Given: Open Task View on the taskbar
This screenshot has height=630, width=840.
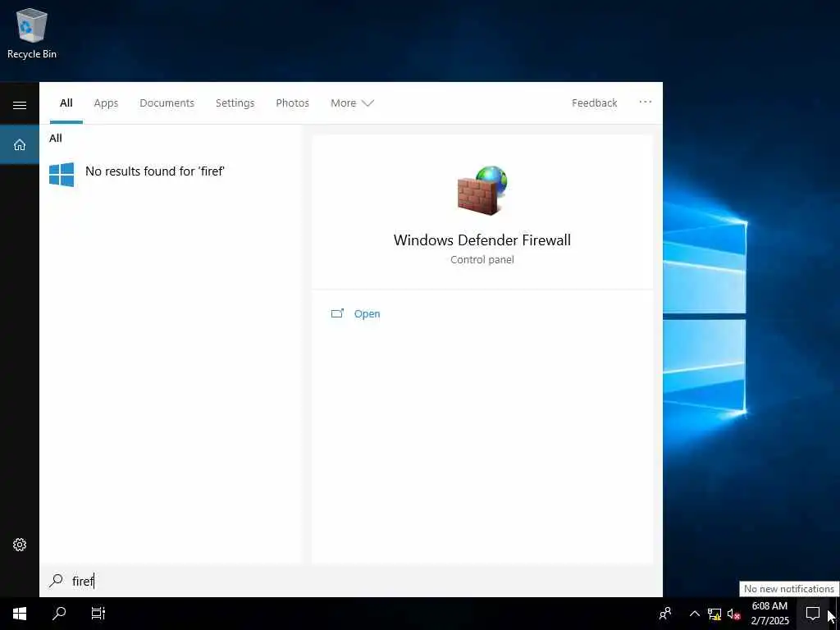Looking at the screenshot, I should pos(98,614).
